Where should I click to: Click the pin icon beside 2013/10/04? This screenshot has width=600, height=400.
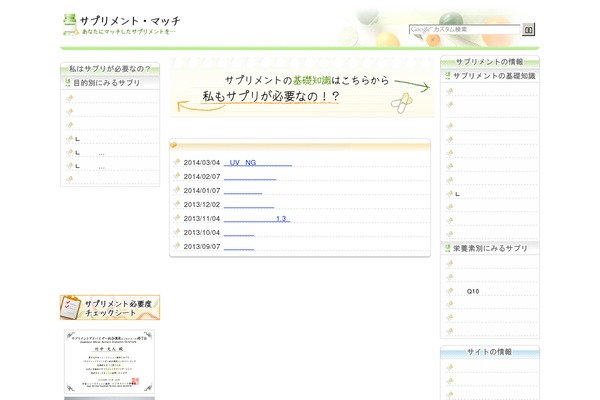(176, 232)
